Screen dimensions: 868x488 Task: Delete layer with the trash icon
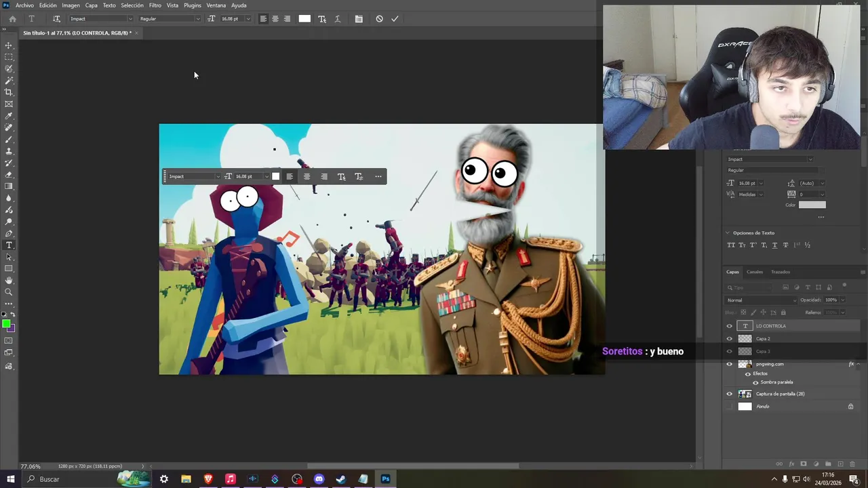(x=854, y=464)
